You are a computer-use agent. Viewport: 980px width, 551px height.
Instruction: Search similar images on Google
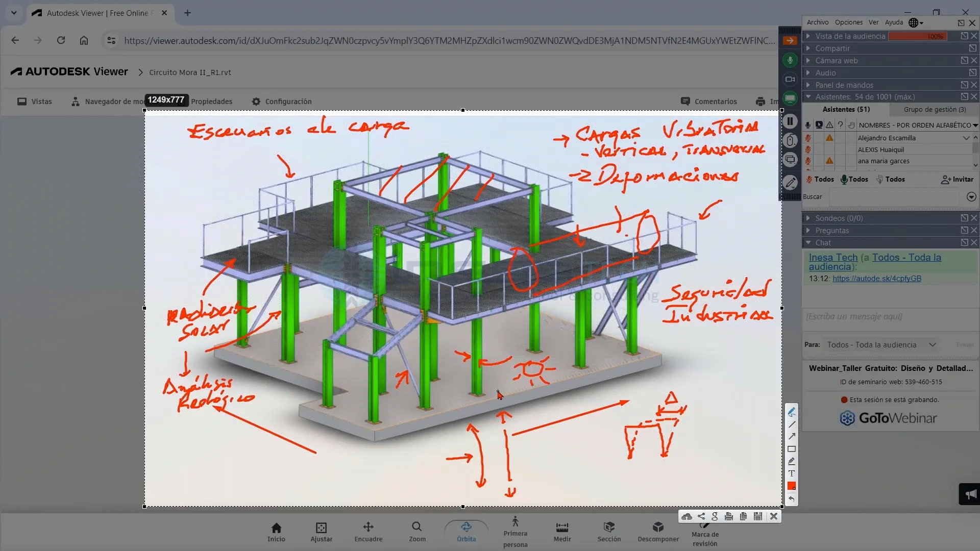pos(715,516)
